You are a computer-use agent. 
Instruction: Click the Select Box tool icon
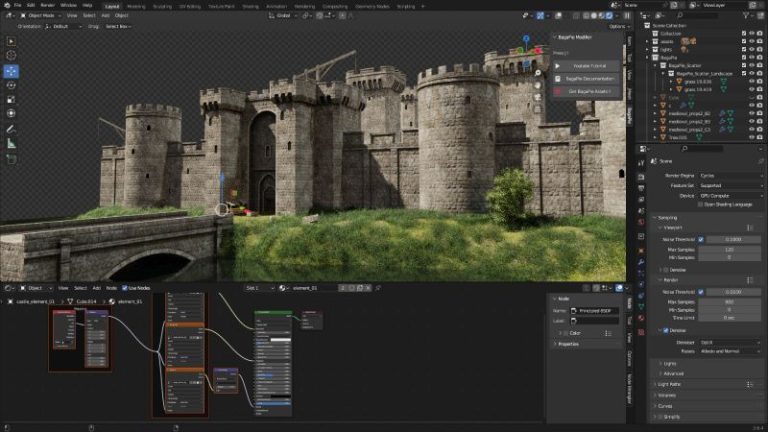(x=11, y=41)
